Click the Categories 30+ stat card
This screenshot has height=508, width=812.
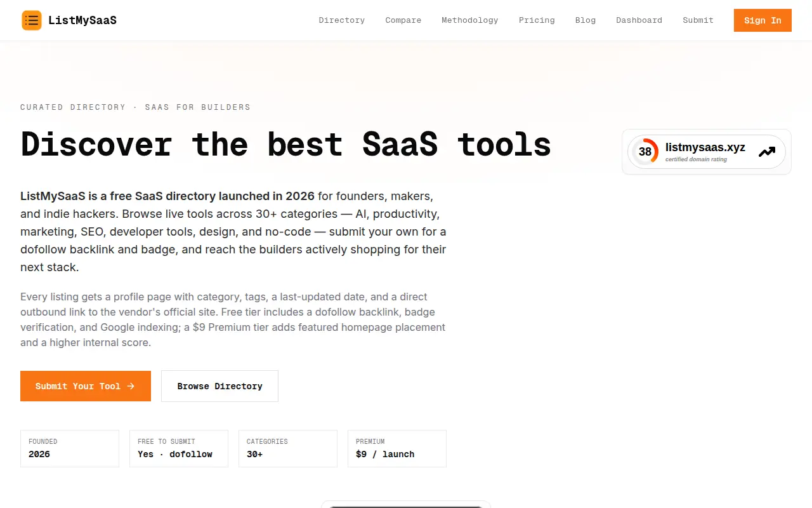coord(288,448)
